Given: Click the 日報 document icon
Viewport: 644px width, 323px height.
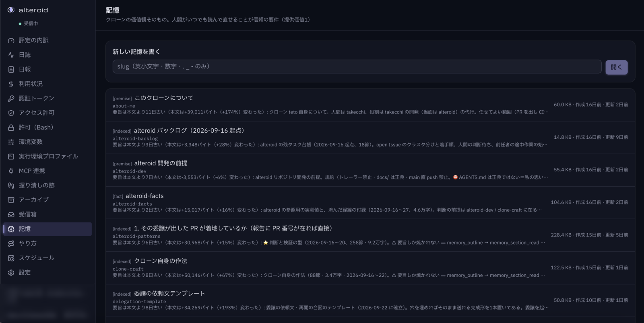Looking at the screenshot, I should [11, 69].
